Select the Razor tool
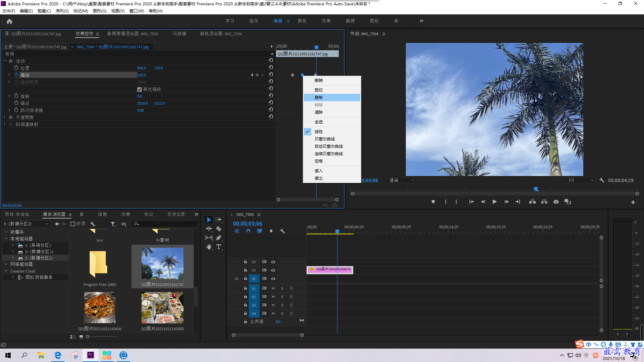Image resolution: width=644 pixels, height=362 pixels. [x=219, y=229]
